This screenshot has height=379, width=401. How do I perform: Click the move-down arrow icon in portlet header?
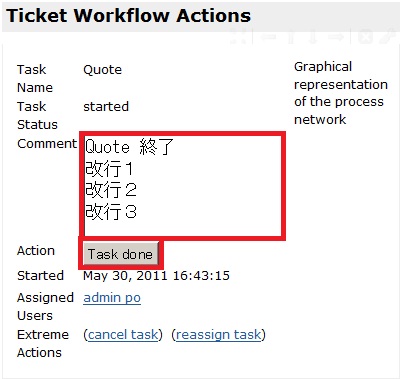tap(313, 36)
